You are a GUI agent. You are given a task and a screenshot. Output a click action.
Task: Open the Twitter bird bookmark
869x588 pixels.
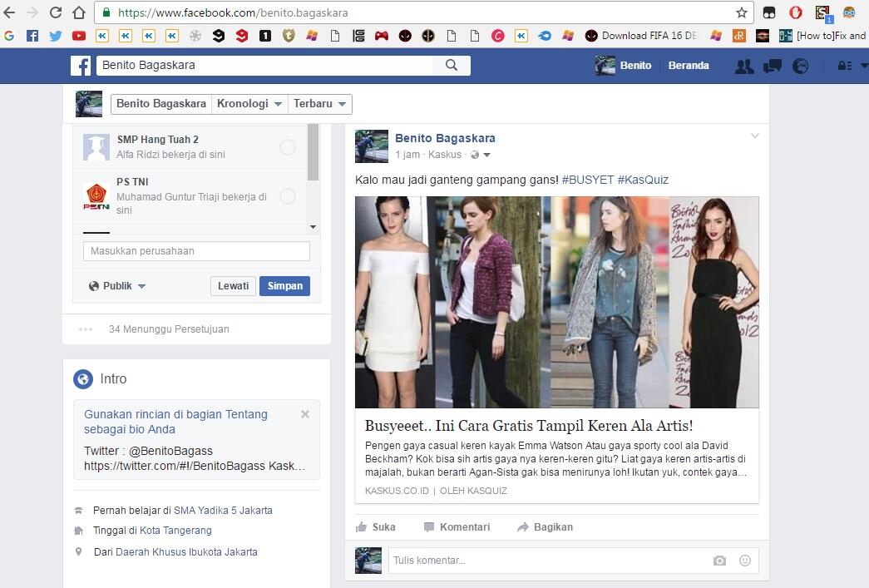(56, 36)
